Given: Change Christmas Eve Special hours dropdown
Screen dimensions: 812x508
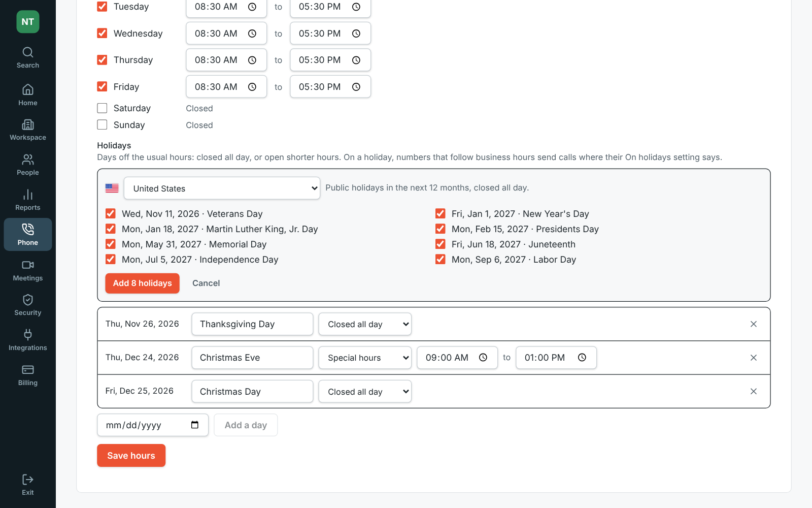Looking at the screenshot, I should point(365,358).
